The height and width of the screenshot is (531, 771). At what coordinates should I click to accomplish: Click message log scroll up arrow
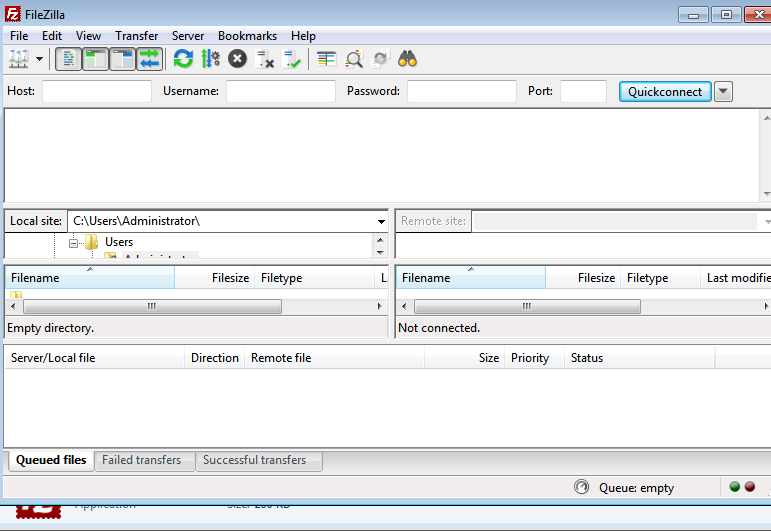coord(766,118)
